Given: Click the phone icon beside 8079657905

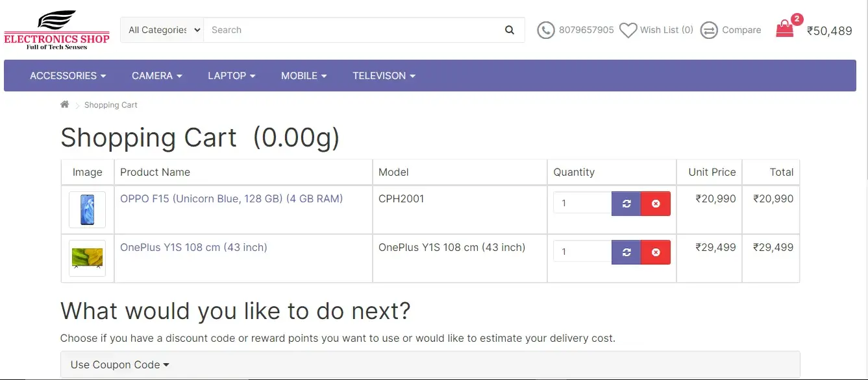Looking at the screenshot, I should (x=546, y=30).
